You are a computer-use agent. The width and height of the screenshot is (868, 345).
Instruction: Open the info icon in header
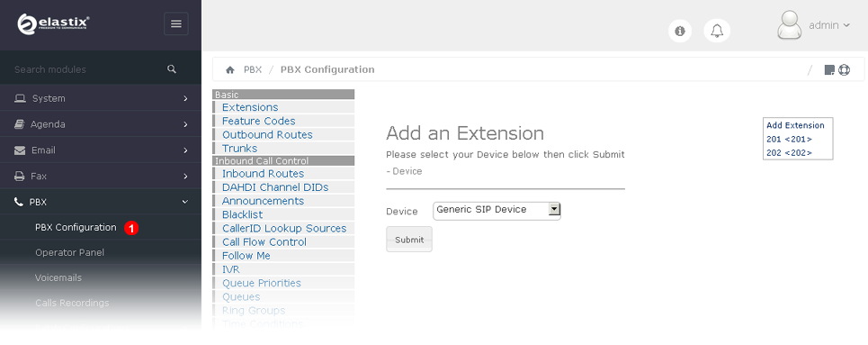tap(680, 31)
